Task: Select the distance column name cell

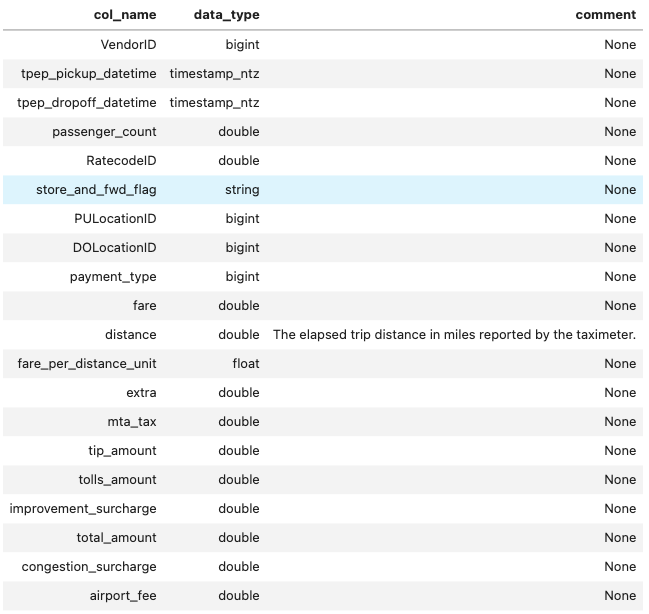Action: point(130,335)
